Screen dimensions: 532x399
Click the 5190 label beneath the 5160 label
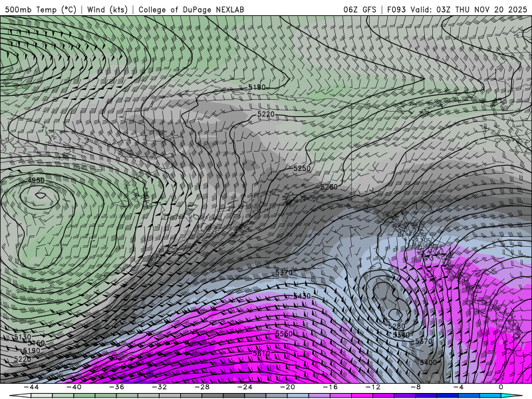pos(31,350)
